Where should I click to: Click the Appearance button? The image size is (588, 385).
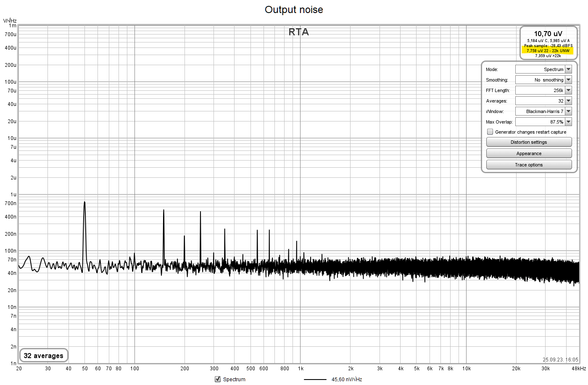click(529, 153)
